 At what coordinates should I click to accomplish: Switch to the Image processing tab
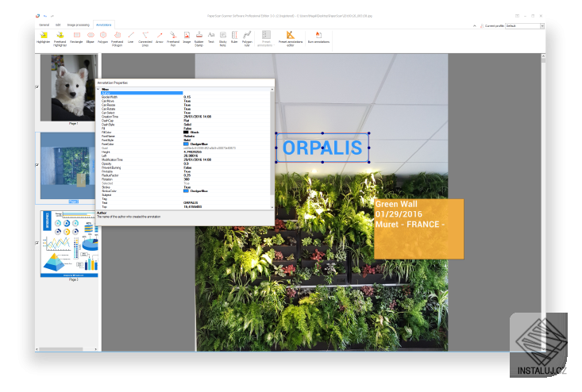pyautogui.click(x=79, y=25)
